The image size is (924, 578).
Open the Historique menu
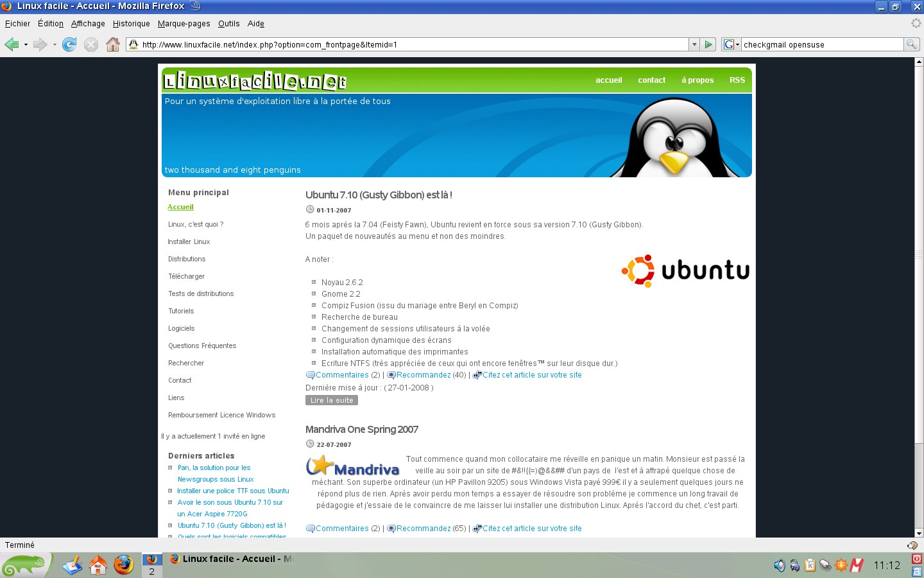click(132, 24)
